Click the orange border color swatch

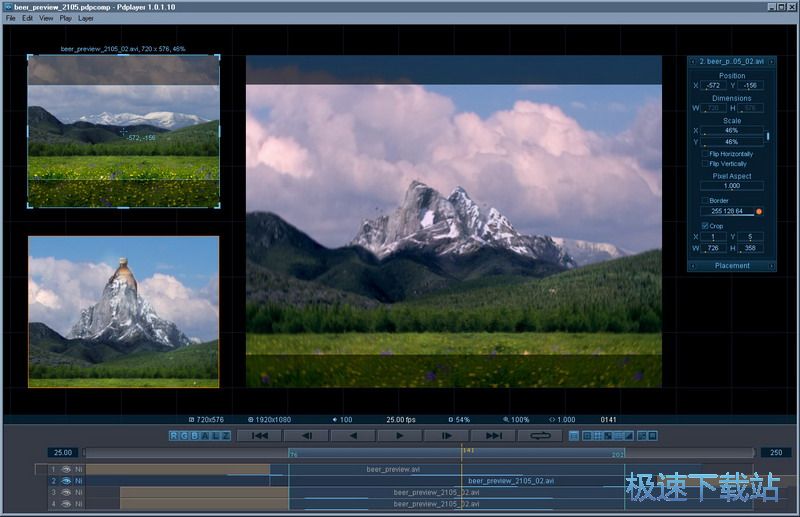pos(759,211)
